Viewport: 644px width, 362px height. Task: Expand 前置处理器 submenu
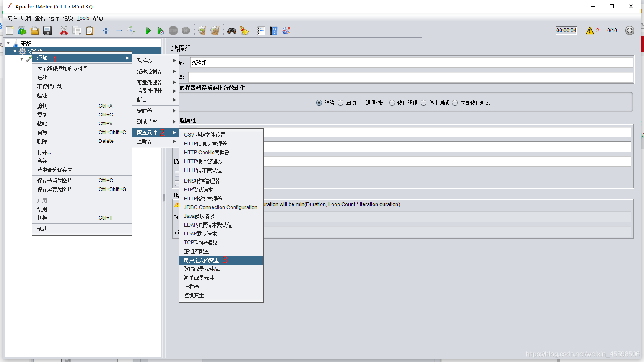(156, 82)
